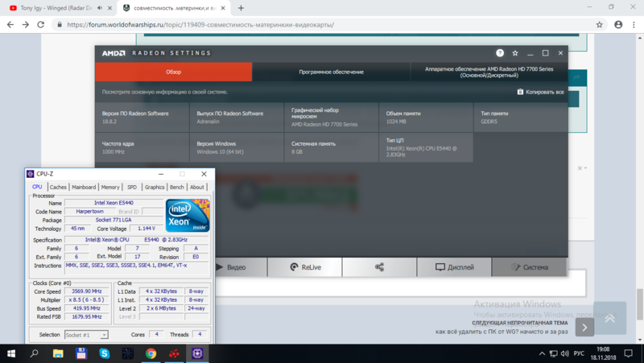Open Radeon Settings help question mark icon
This screenshot has width=644, height=363.
[500, 53]
